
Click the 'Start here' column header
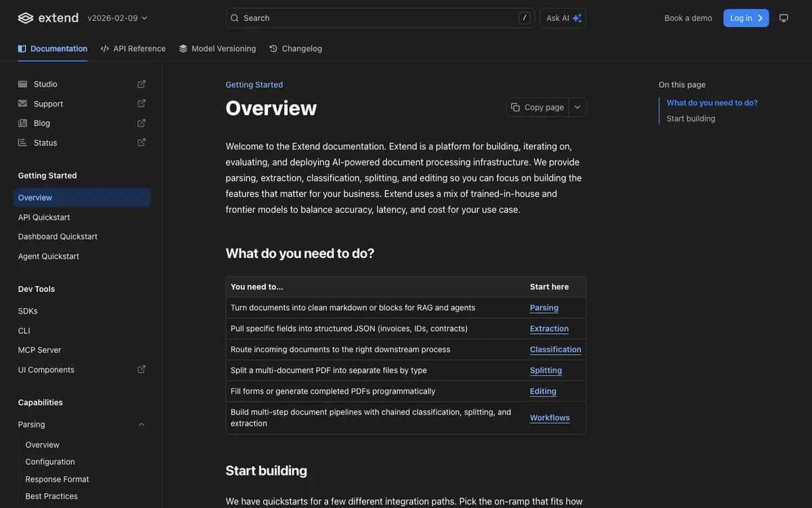(549, 287)
